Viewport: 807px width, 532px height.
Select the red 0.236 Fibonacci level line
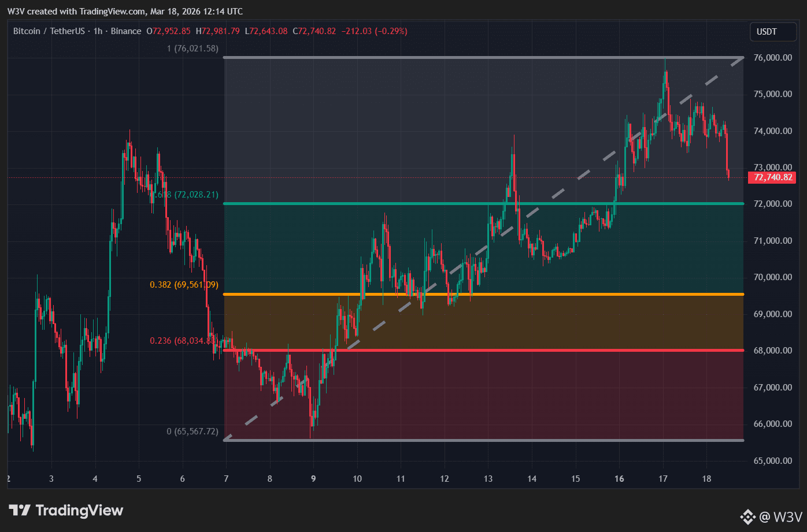(x=483, y=350)
